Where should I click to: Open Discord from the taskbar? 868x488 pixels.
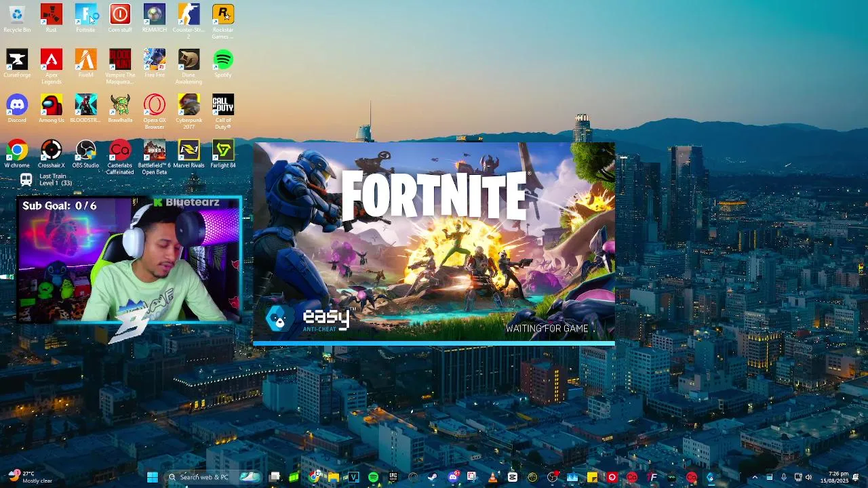point(453,477)
